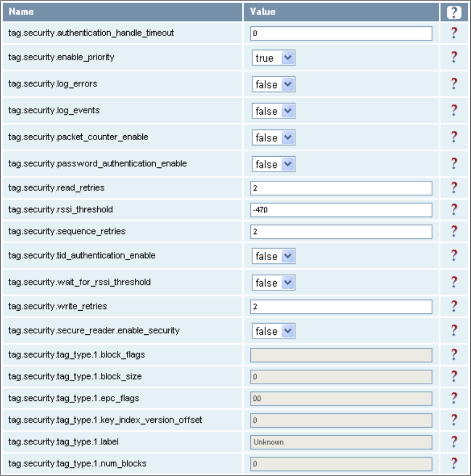Show help for tag.security.log_errors
The image size is (471, 476).
click(454, 84)
